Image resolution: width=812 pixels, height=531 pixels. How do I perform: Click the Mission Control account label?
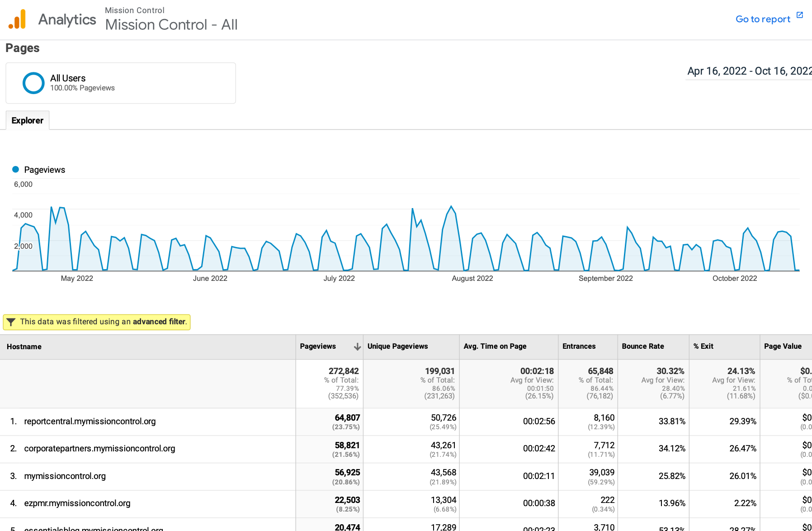[134, 10]
